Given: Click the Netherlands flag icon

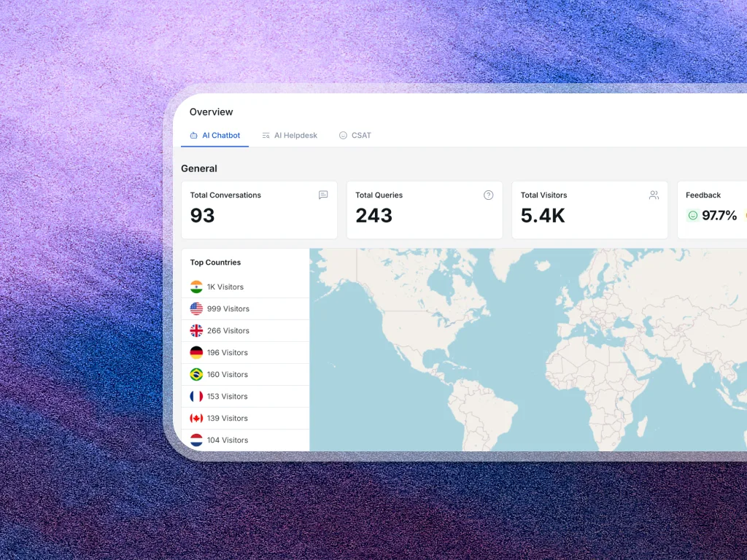Looking at the screenshot, I should [196, 440].
